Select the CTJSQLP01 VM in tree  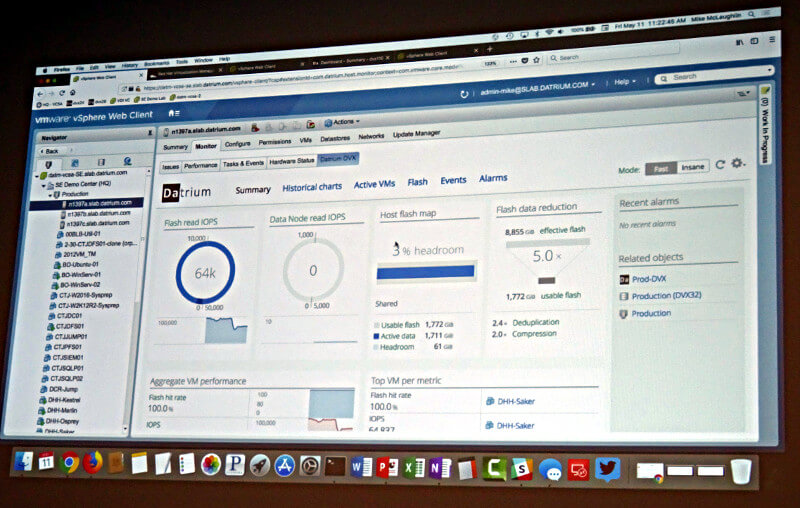click(67, 368)
